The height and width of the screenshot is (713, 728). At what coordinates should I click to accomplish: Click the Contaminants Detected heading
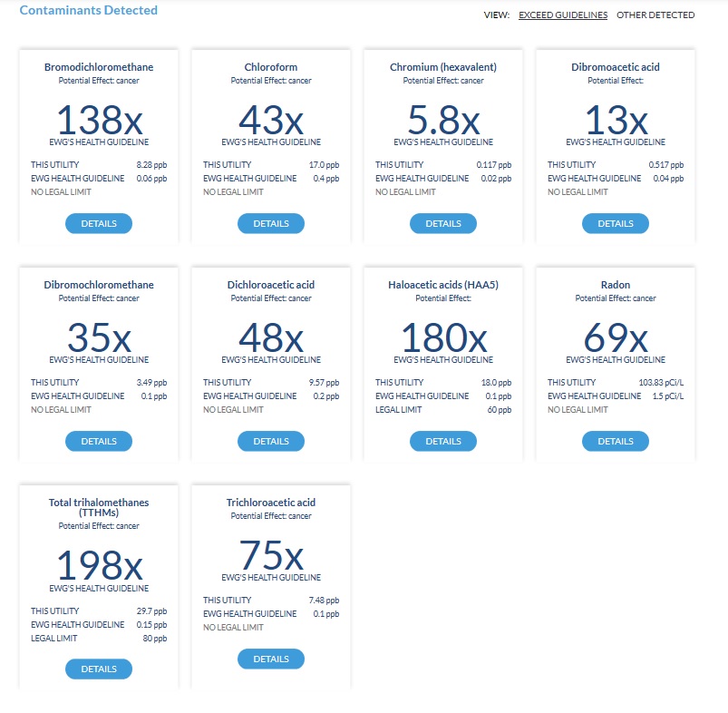coord(89,10)
